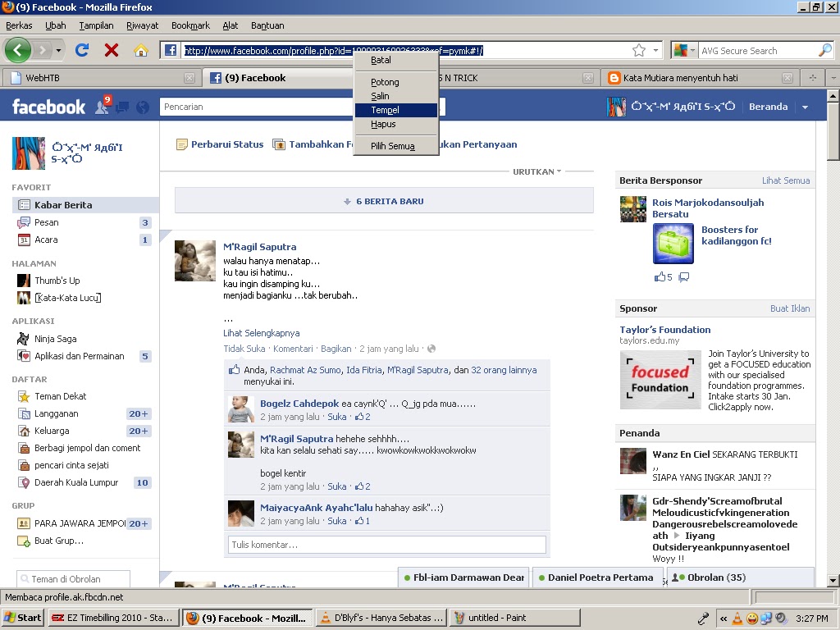840x630 pixels.
Task: Switch to EZ Timebilling 2010 taskbar window
Action: coord(113,618)
